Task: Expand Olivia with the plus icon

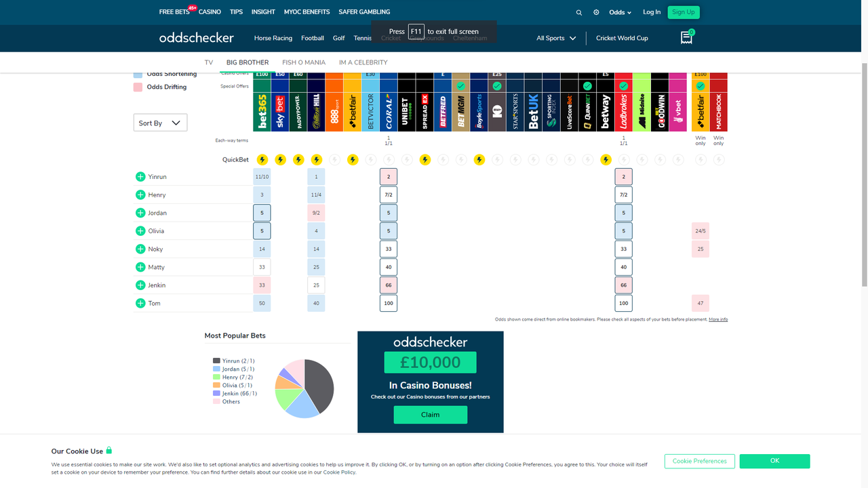Action: pyautogui.click(x=140, y=231)
